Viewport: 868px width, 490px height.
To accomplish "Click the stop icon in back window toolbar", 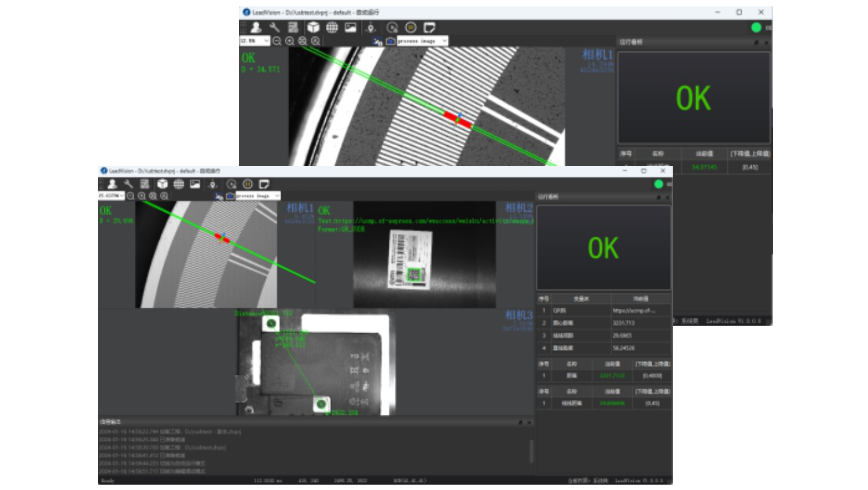I will coord(411,27).
